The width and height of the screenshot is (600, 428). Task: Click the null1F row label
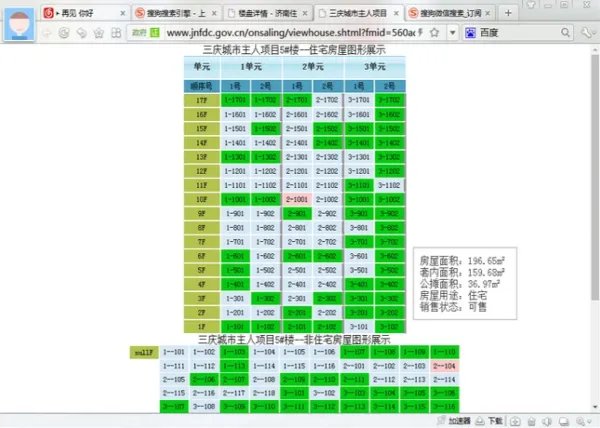click(x=144, y=352)
